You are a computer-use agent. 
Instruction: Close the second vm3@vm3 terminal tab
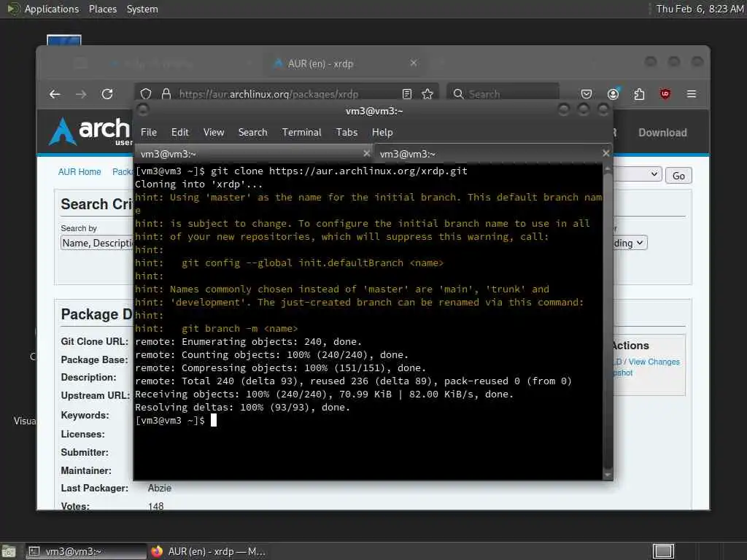click(605, 153)
